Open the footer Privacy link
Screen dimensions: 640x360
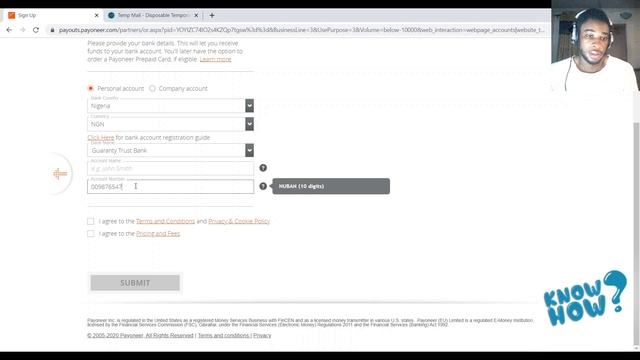262,336
